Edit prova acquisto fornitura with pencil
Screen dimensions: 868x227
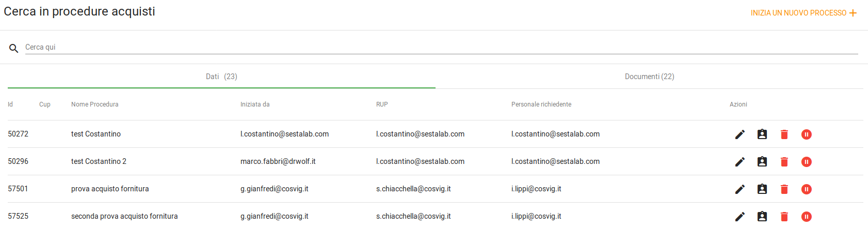(x=740, y=189)
